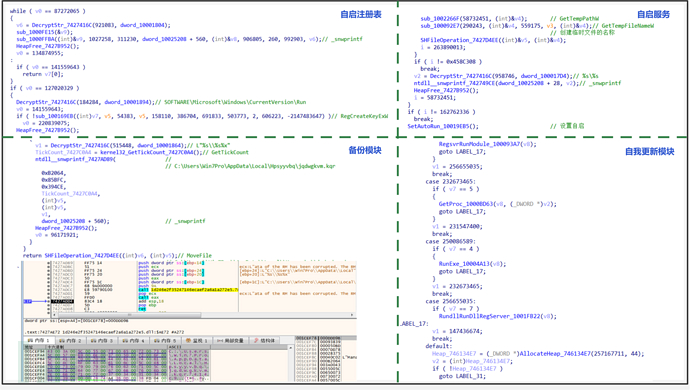This screenshot has height=390, width=690.
Task: Click the disassembly scrollbar right arrow
Action: [x=352, y=315]
